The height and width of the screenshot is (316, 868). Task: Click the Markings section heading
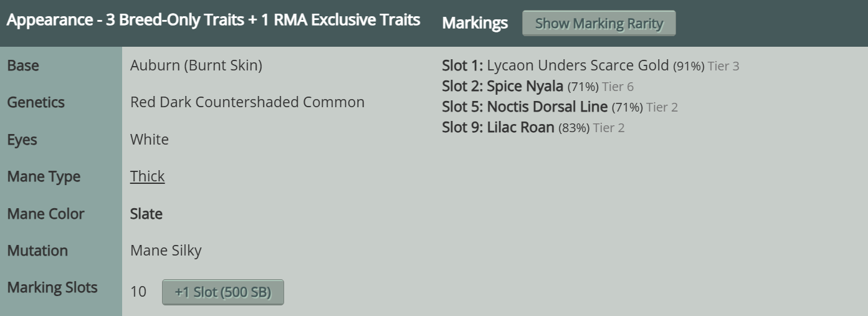pos(475,23)
